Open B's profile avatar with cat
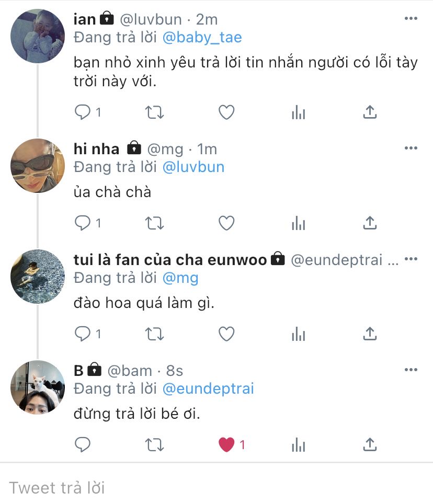 click(38, 387)
